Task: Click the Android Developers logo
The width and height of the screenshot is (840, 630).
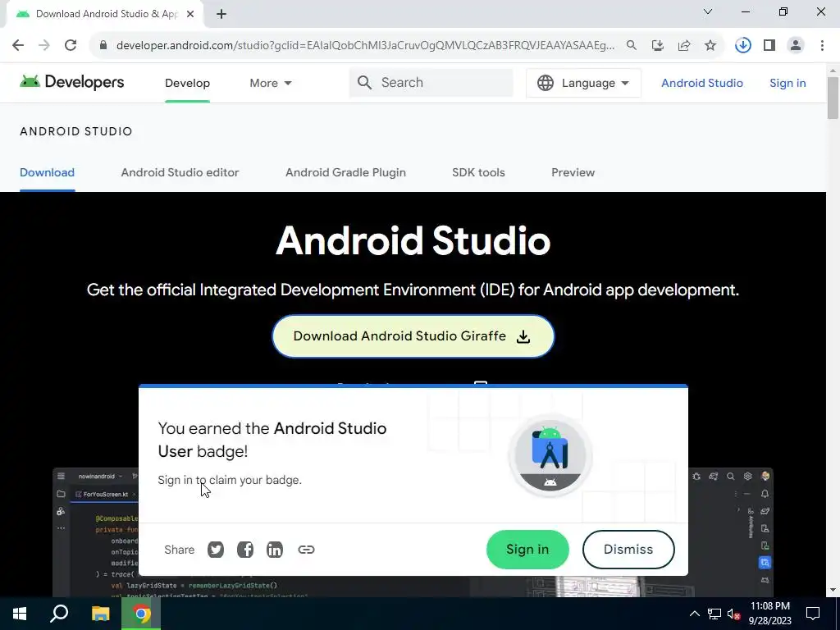Action: click(x=72, y=82)
